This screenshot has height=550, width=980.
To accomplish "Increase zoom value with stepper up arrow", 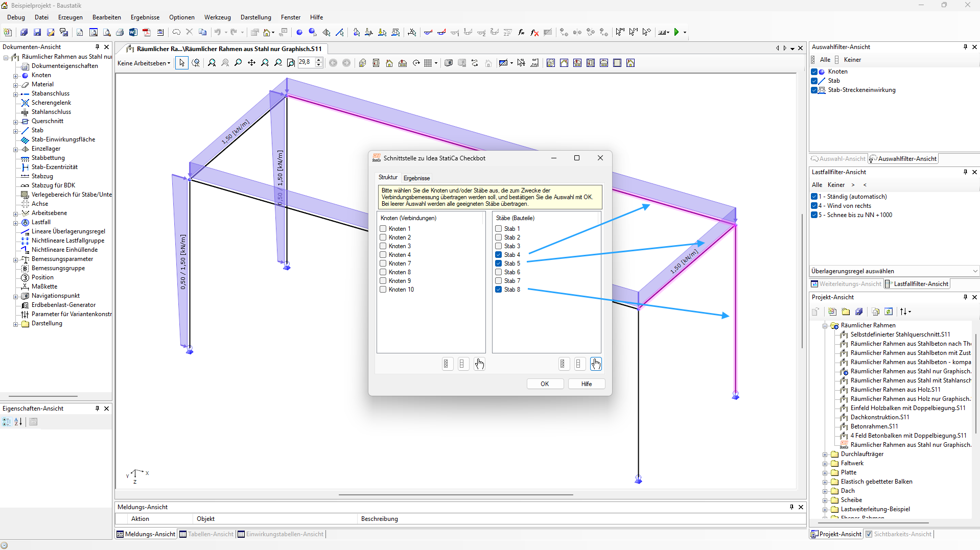I will tap(319, 60).
